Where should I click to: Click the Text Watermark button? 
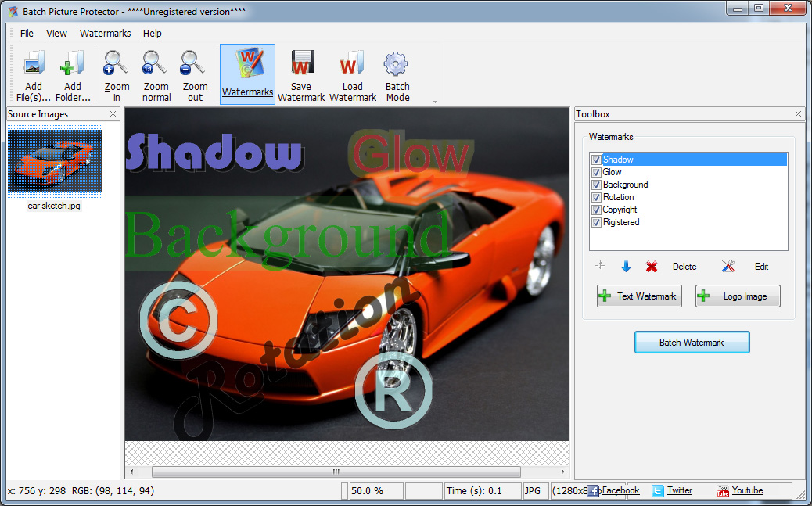(639, 296)
